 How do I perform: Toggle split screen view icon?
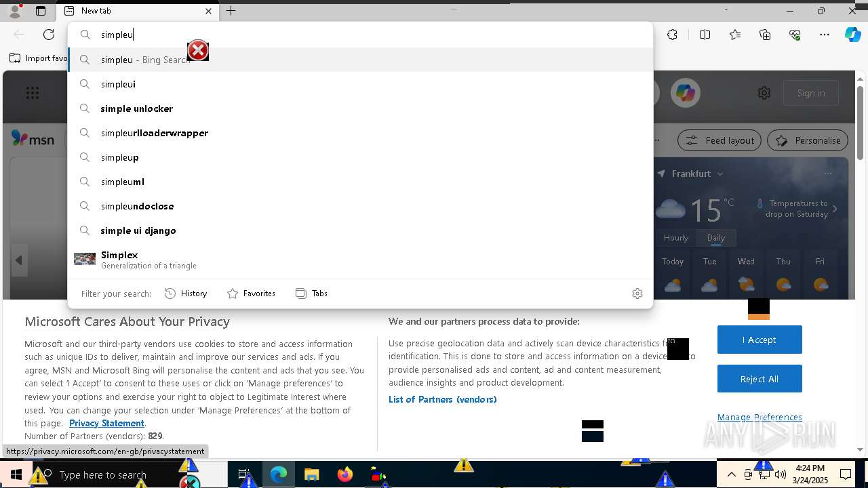pos(705,35)
